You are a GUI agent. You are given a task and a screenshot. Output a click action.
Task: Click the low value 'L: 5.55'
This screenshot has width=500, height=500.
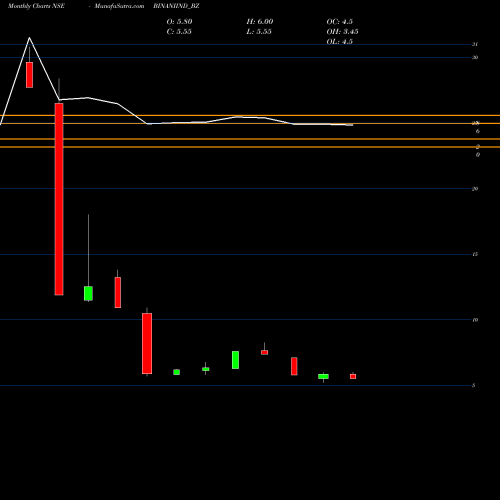click(x=259, y=32)
